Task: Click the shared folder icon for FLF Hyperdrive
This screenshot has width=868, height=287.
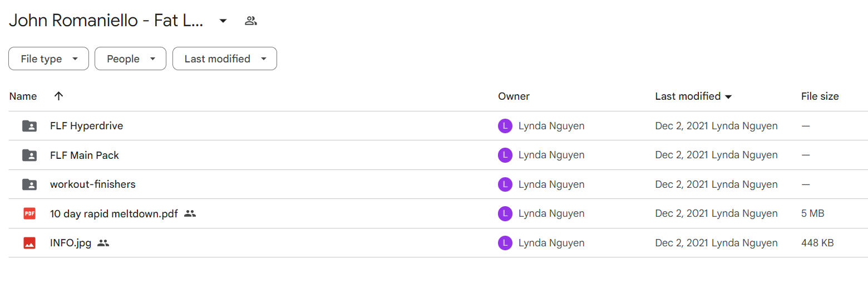Action: pos(29,126)
